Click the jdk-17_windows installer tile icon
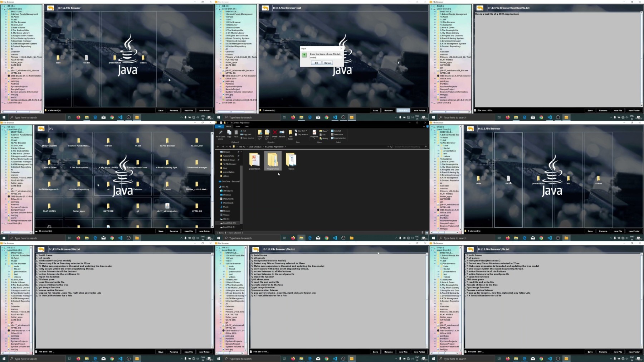The image size is (644, 362). [167, 206]
